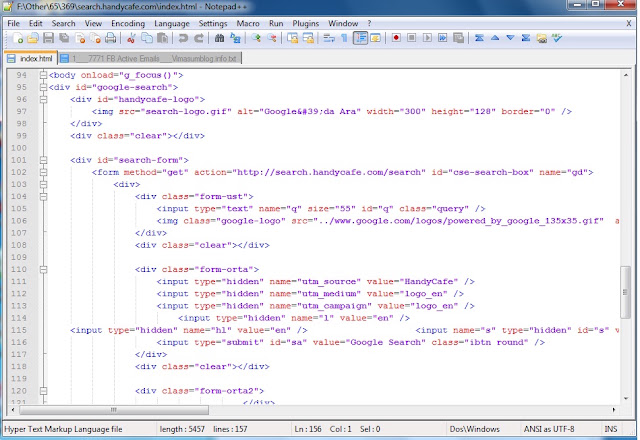Click horizontal scrollbar right arrow

coord(614,409)
